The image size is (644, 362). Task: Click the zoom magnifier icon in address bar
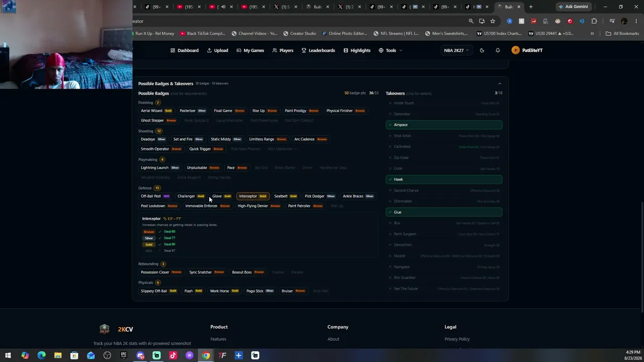coord(471,21)
